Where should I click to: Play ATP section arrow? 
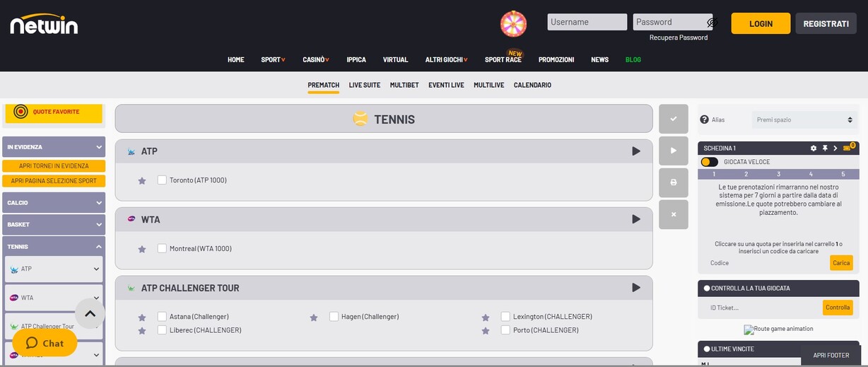coord(636,151)
